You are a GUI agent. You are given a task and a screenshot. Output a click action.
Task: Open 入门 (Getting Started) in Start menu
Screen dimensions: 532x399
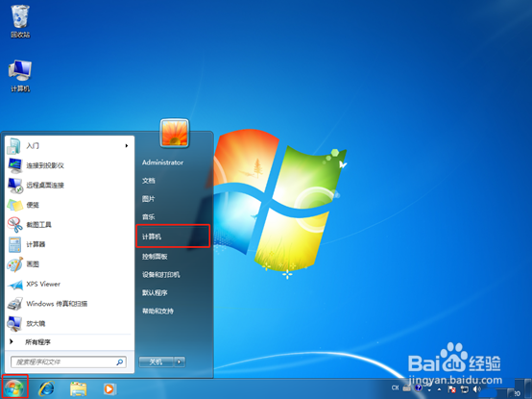(x=69, y=146)
